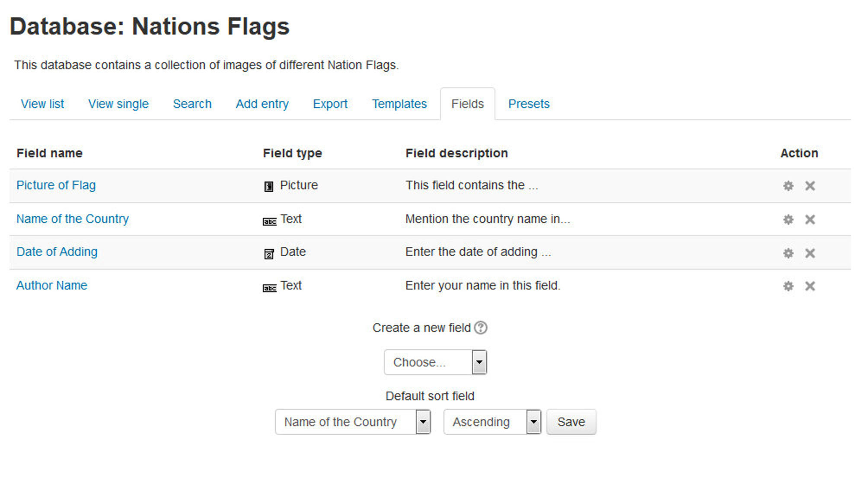Click delete X for Picture of Flag field

pyautogui.click(x=810, y=185)
